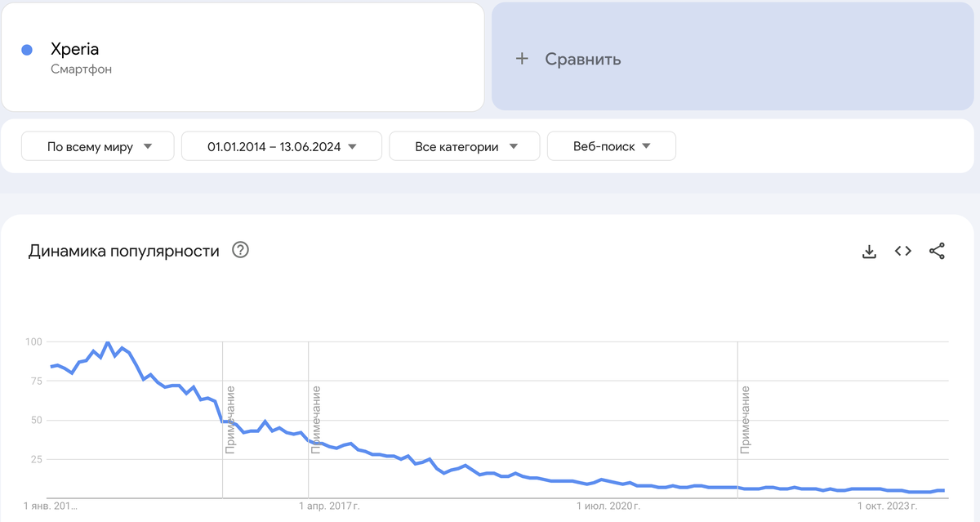
Task: Open the Веб-поиск search type dropdown
Action: tap(611, 147)
